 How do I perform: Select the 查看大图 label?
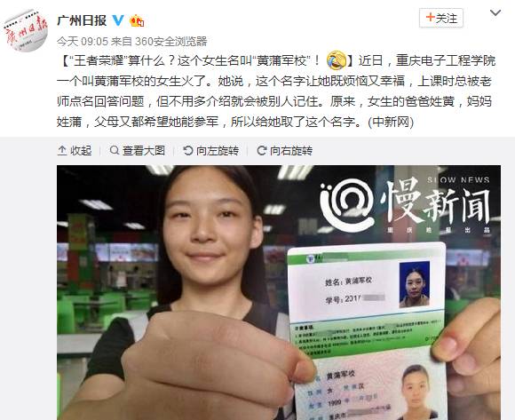click(x=144, y=151)
